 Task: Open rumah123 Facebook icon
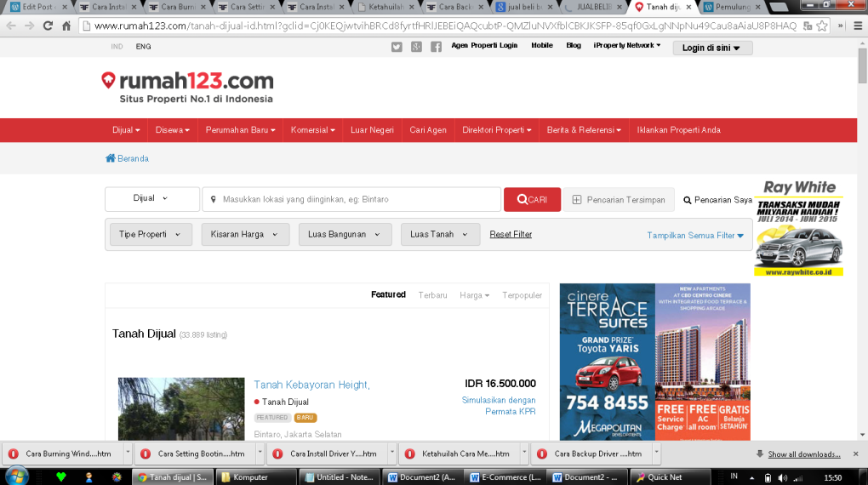click(437, 47)
